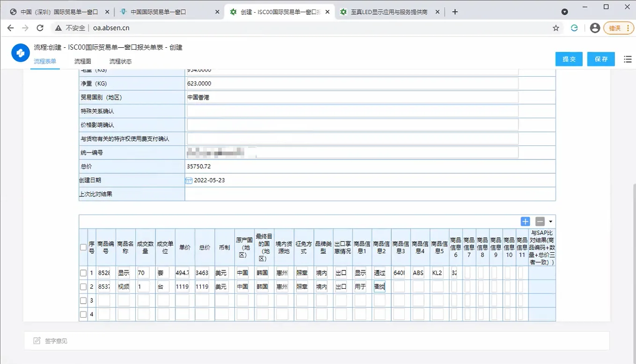
Task: Click the 与SAP比对结果 column header
Action: (542, 247)
